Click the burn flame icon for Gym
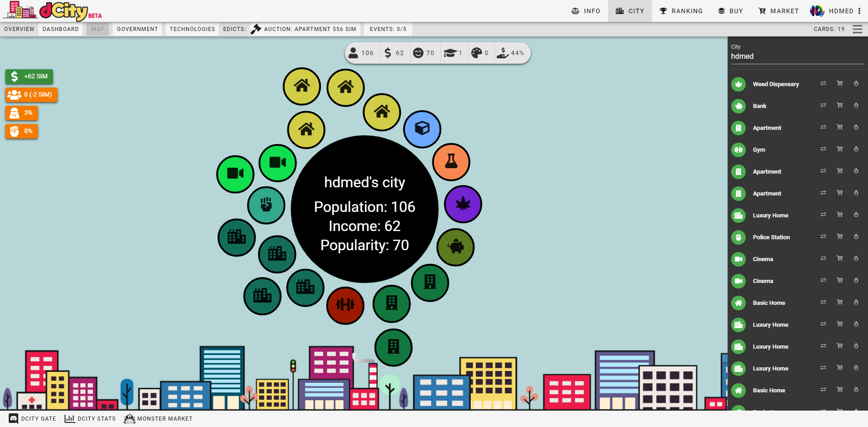This screenshot has width=868, height=427. (856, 149)
